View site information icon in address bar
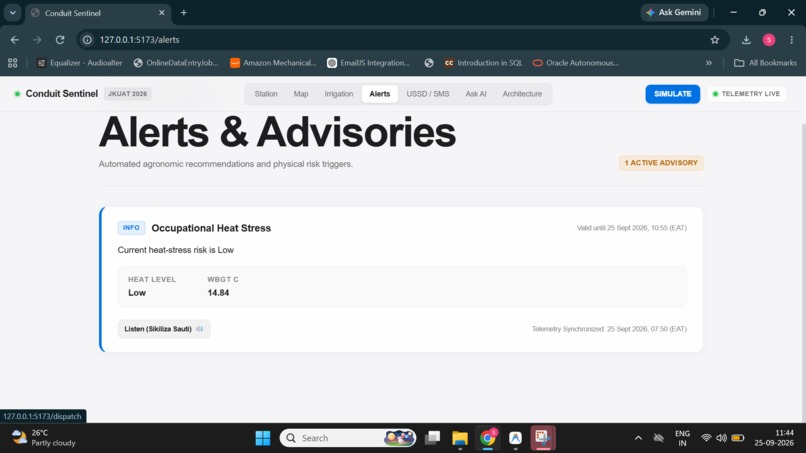Image resolution: width=806 pixels, height=453 pixels. (87, 40)
